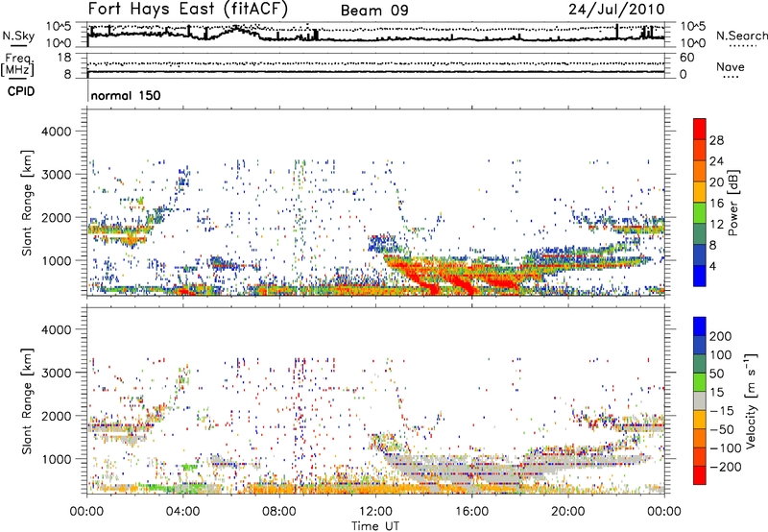
Task: Click the '04:00' time tick label
Action: pos(182,512)
